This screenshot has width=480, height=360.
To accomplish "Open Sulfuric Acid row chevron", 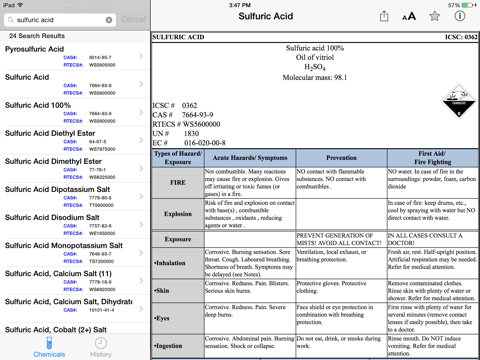I will 141,84.
